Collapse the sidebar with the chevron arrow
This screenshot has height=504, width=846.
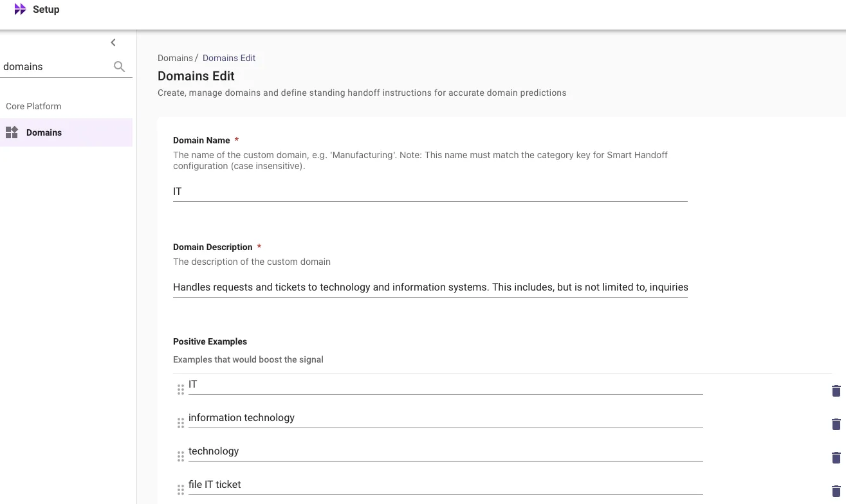click(113, 42)
